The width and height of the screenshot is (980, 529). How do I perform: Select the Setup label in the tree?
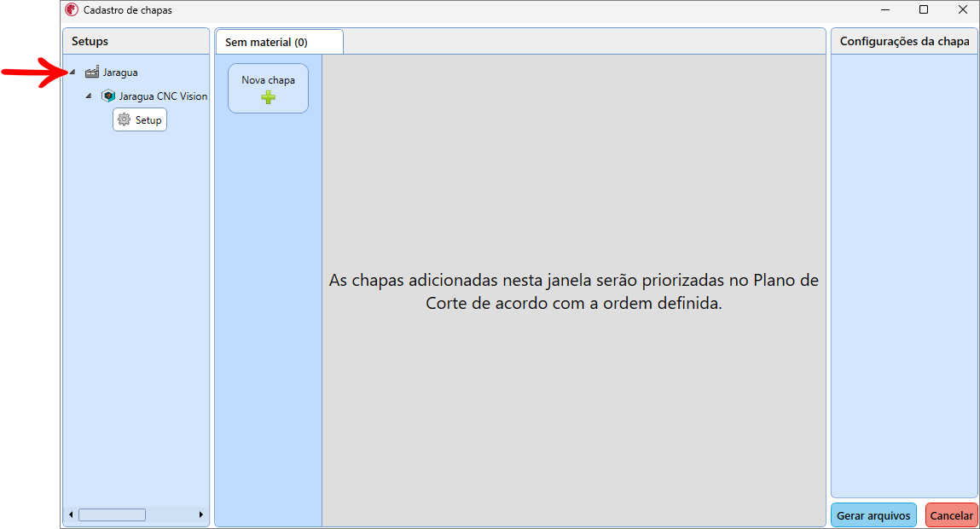click(148, 120)
